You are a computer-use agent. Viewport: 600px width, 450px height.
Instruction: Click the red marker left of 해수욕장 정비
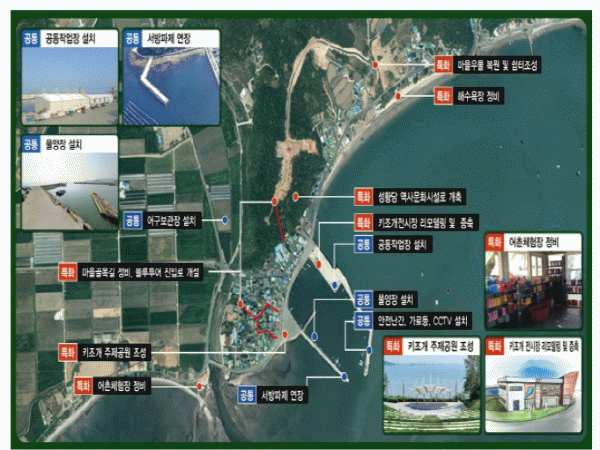click(397, 96)
